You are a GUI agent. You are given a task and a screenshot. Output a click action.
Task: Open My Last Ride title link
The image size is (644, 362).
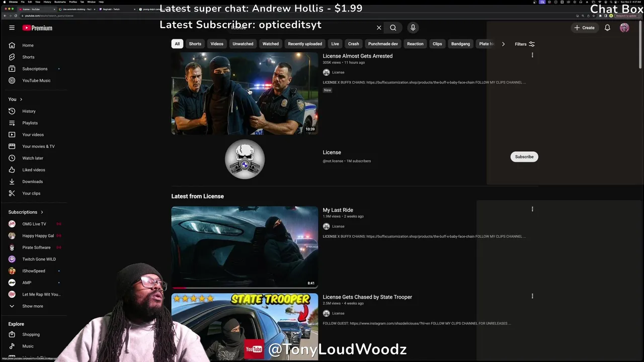[338, 210]
